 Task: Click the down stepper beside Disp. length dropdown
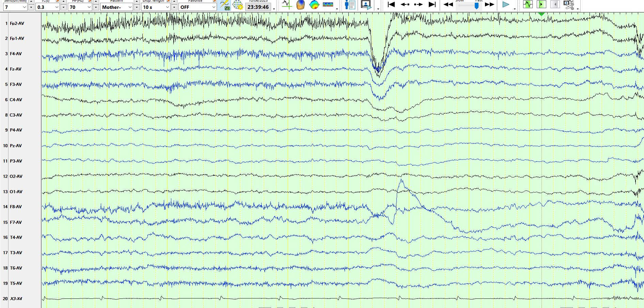174,7
